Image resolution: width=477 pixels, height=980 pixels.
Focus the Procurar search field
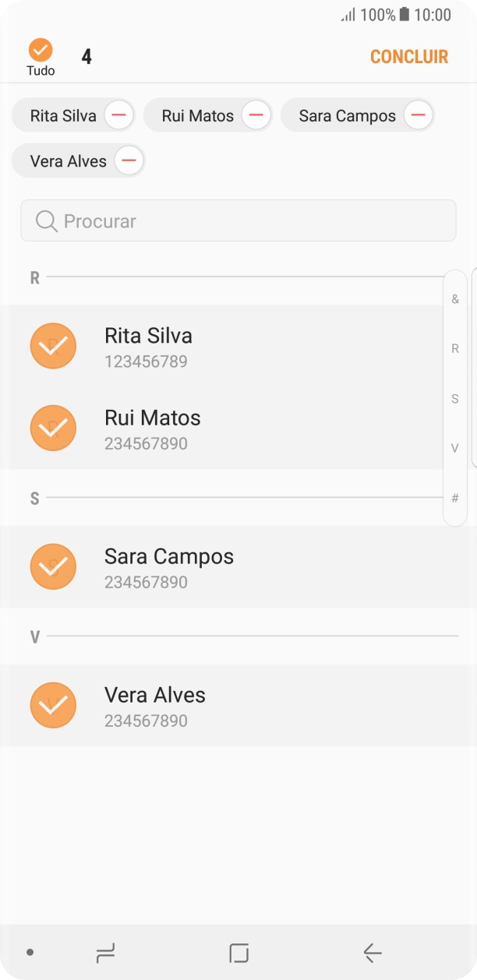coord(249,221)
